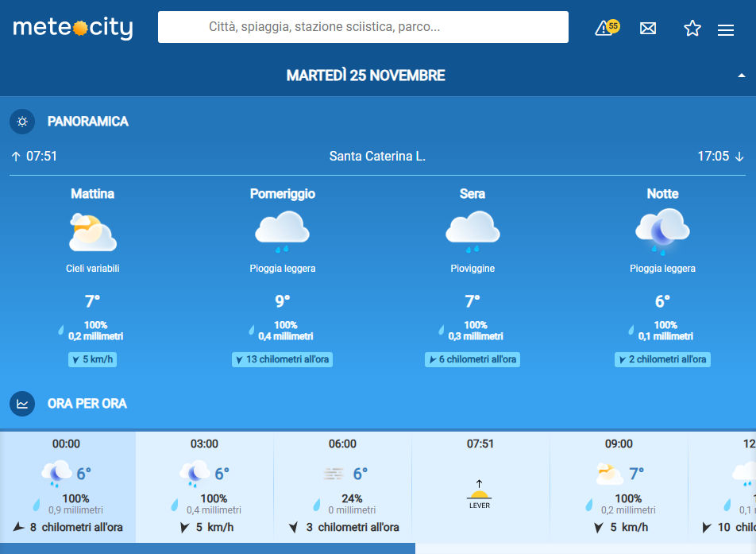Open favorites star icon

(692, 29)
